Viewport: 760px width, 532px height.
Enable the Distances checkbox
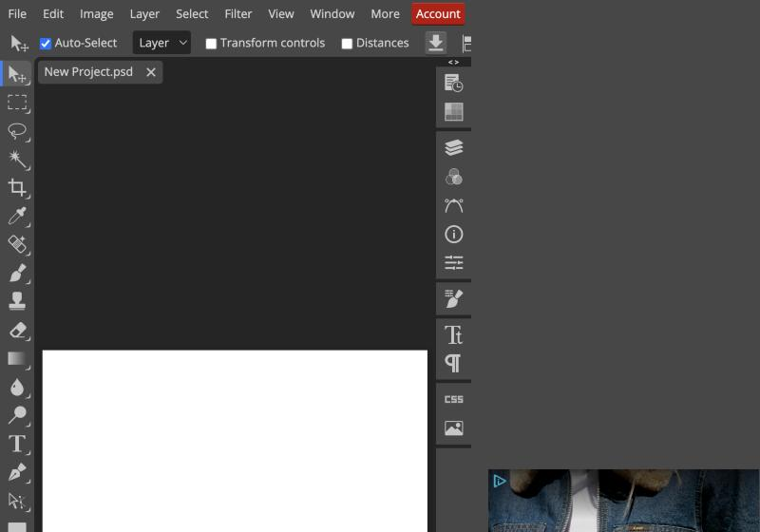point(347,44)
